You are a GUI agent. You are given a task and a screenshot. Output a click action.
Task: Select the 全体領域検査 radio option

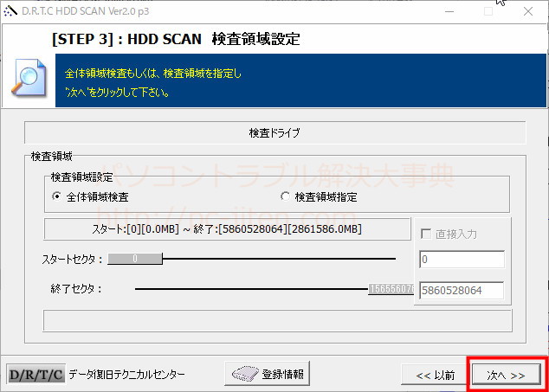click(57, 196)
